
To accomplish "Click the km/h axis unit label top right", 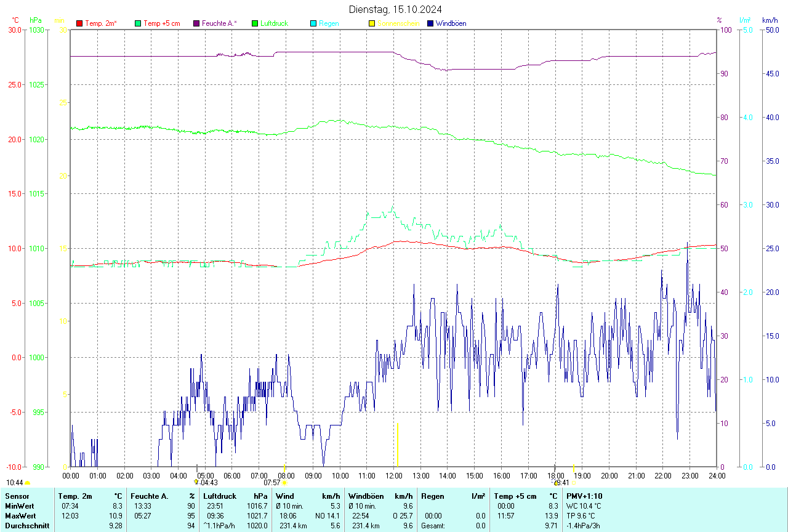I will (x=770, y=20).
